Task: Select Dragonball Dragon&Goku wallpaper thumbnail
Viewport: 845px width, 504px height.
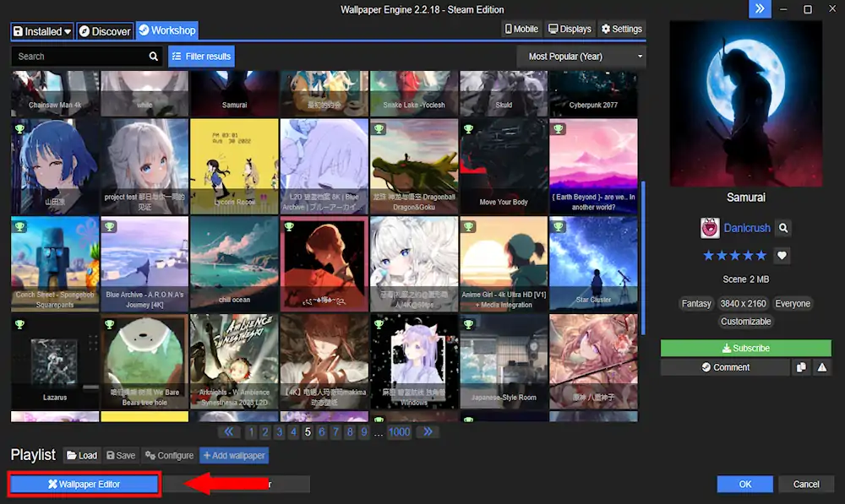Action: [x=414, y=166]
